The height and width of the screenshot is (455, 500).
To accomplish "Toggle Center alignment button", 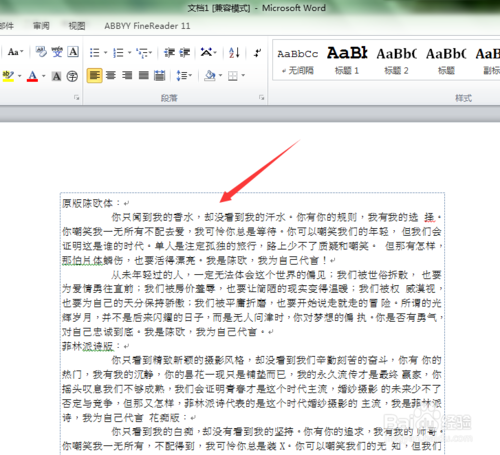I will click(x=111, y=76).
